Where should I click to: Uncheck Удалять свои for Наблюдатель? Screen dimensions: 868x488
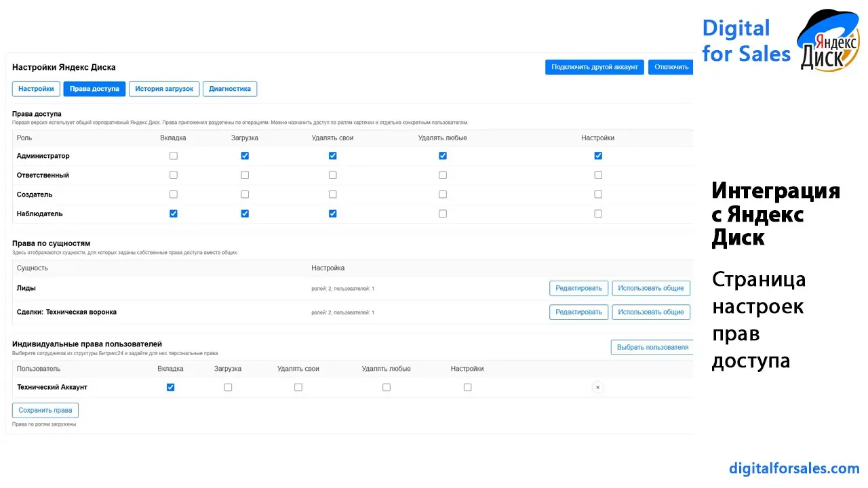(x=332, y=213)
